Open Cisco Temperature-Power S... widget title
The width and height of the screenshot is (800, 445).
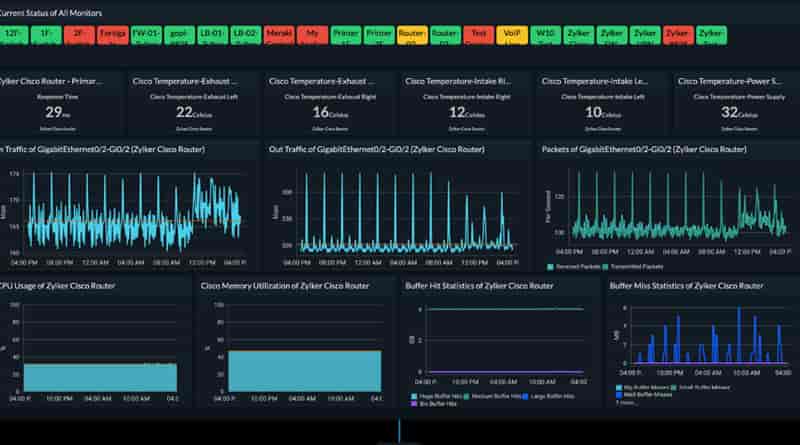tap(729, 81)
